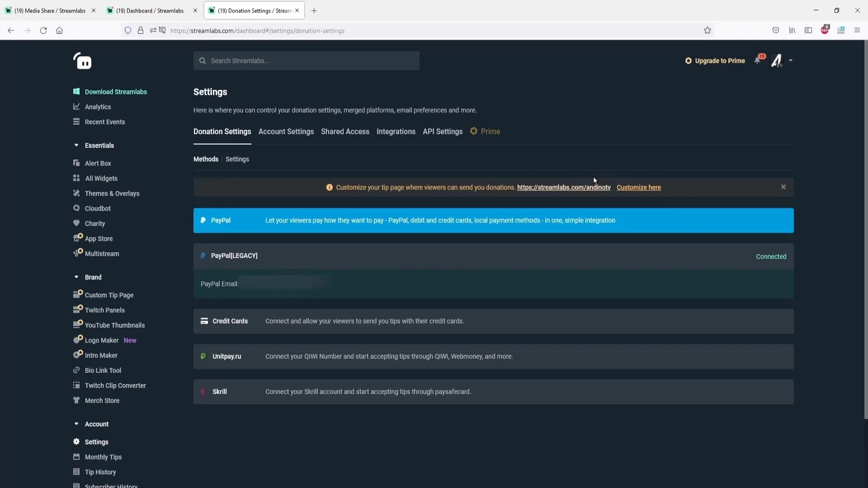Click the Twitch Clip Converter icon
868x488 pixels.
pos(76,385)
